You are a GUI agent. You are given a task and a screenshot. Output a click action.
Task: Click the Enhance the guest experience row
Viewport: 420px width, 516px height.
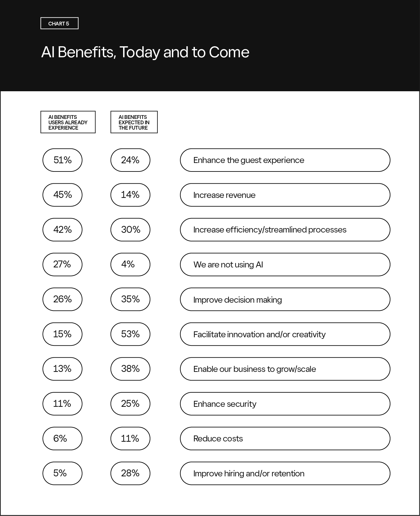tap(285, 160)
